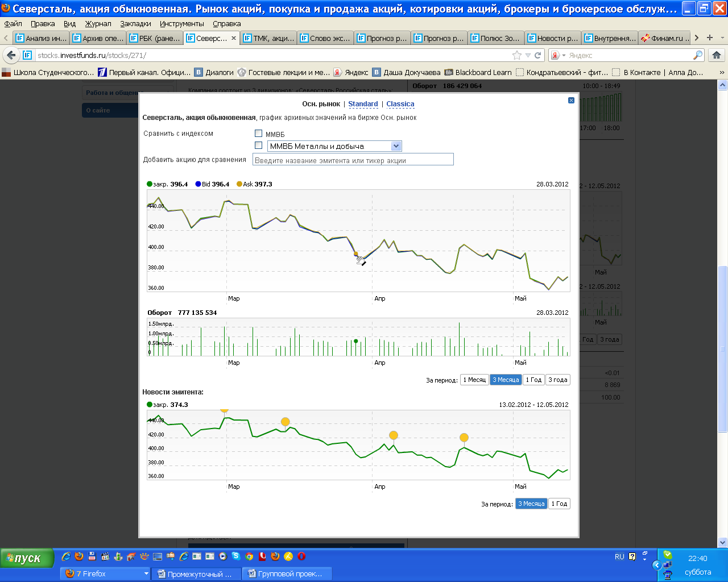Switch to the Архив опе... tab
728x582 pixels.
point(98,38)
